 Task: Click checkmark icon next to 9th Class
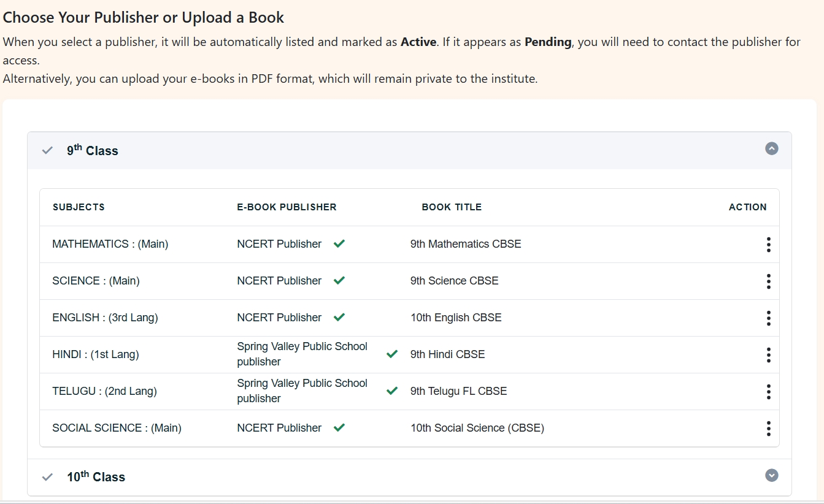click(x=47, y=151)
